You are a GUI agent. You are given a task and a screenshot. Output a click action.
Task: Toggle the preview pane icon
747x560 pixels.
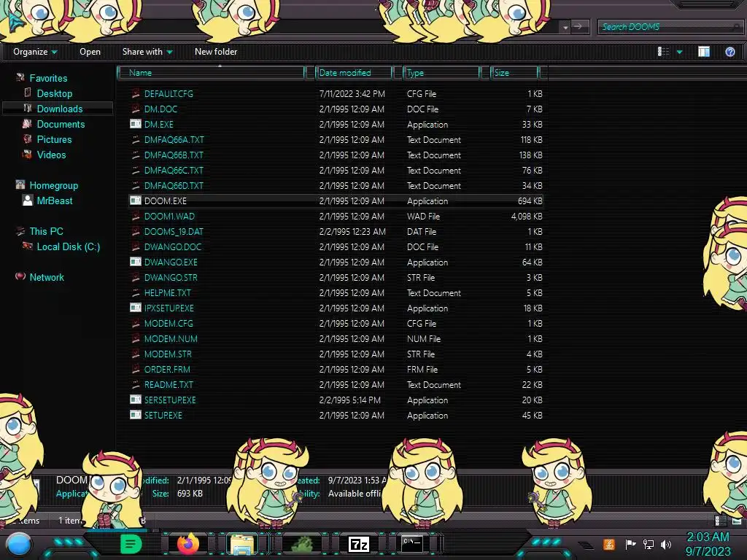pyautogui.click(x=704, y=52)
